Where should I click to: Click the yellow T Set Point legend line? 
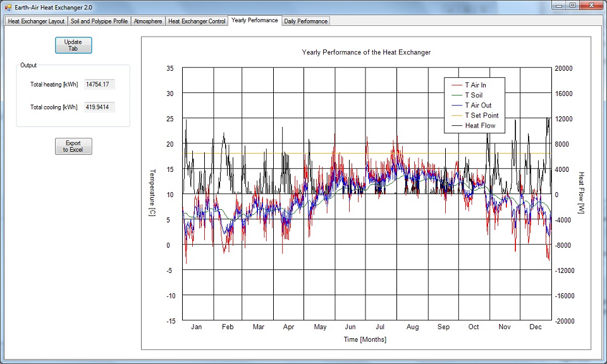click(x=457, y=115)
